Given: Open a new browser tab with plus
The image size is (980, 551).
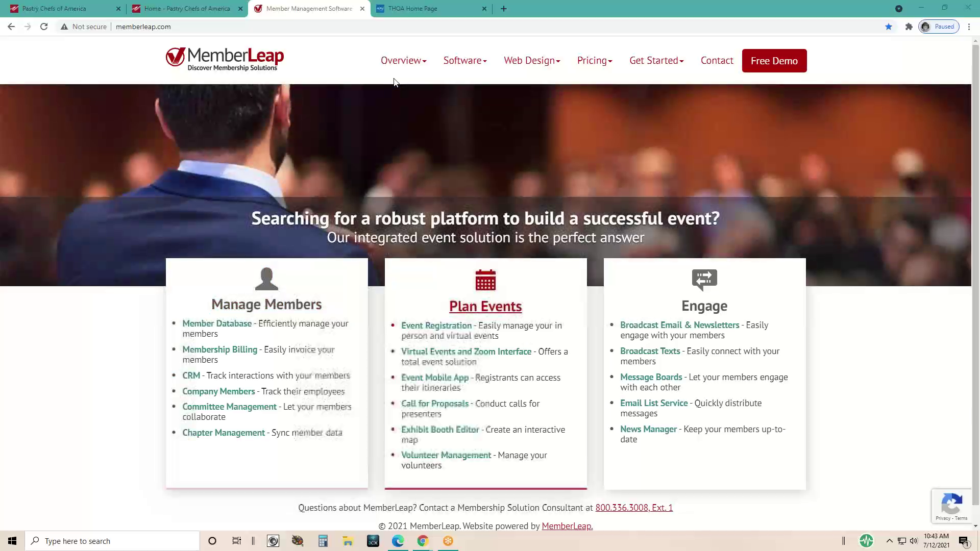Looking at the screenshot, I should (x=504, y=9).
